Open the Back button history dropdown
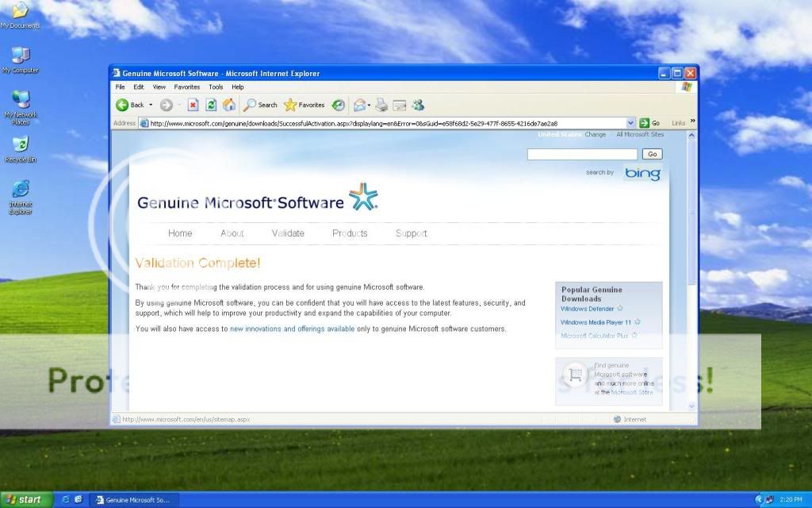Viewport: 812px width, 508px height. [149, 104]
